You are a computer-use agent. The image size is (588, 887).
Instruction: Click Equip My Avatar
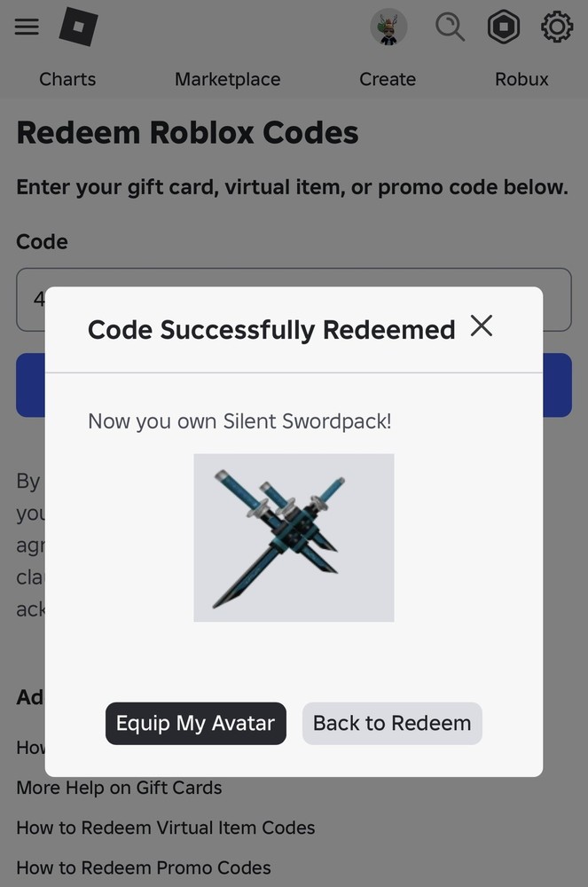point(195,723)
